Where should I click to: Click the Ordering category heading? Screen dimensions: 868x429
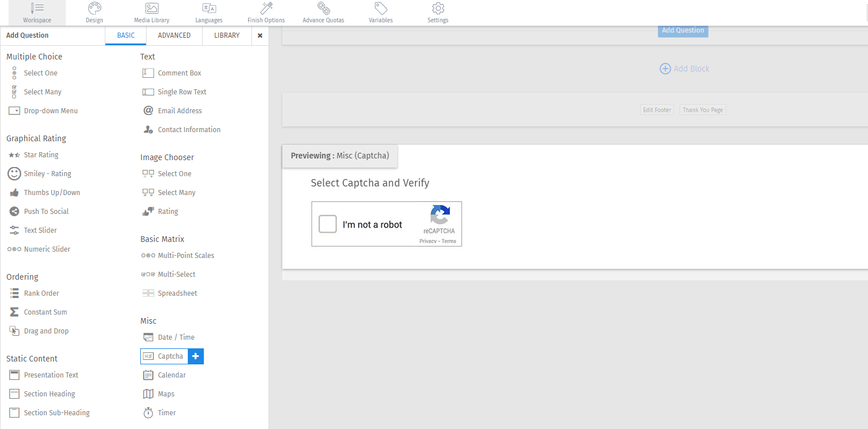tap(22, 277)
